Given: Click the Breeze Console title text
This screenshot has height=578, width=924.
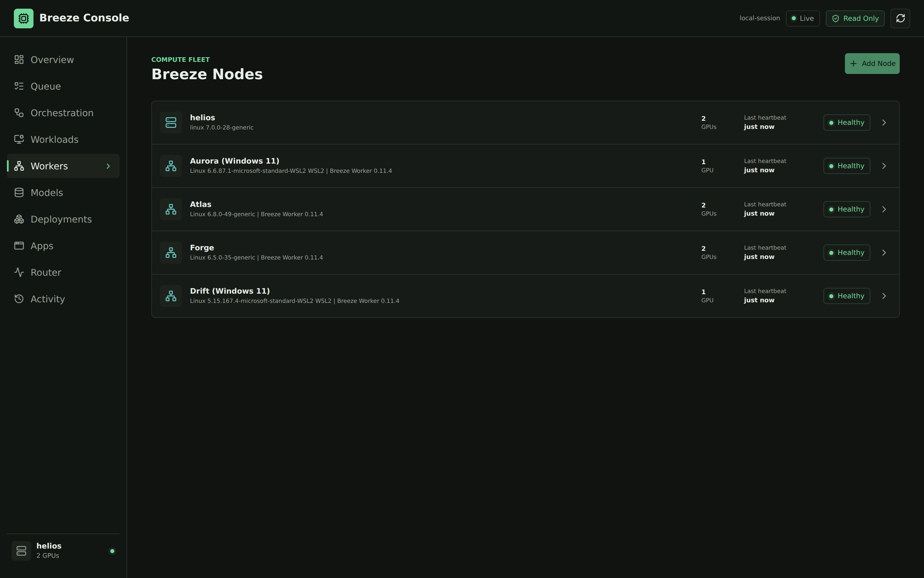Looking at the screenshot, I should [x=84, y=18].
